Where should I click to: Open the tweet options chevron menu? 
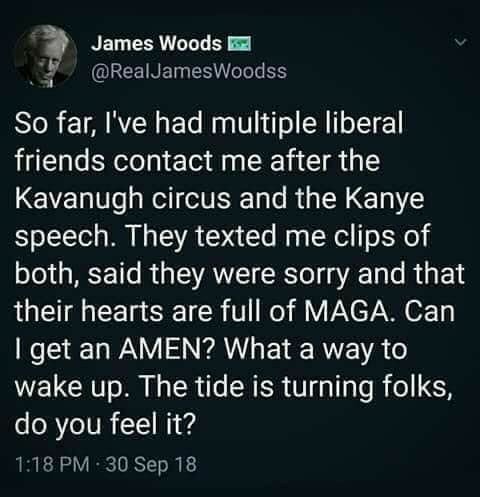[x=461, y=42]
